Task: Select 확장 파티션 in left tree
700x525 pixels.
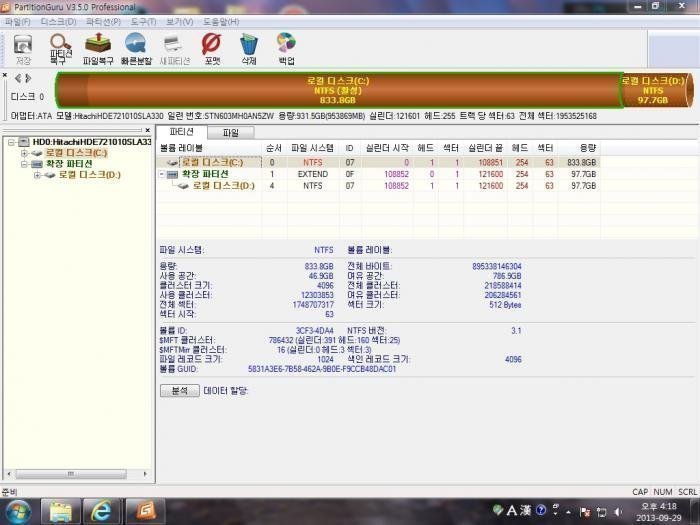Action: [69, 164]
